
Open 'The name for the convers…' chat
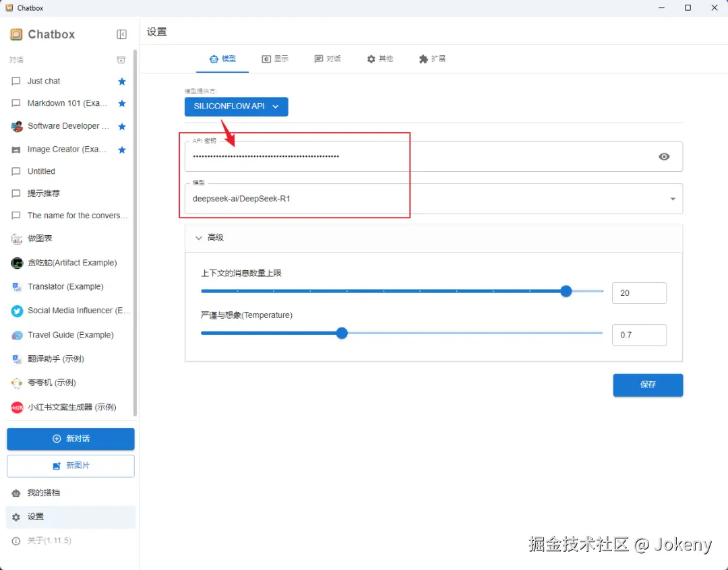[69, 216]
